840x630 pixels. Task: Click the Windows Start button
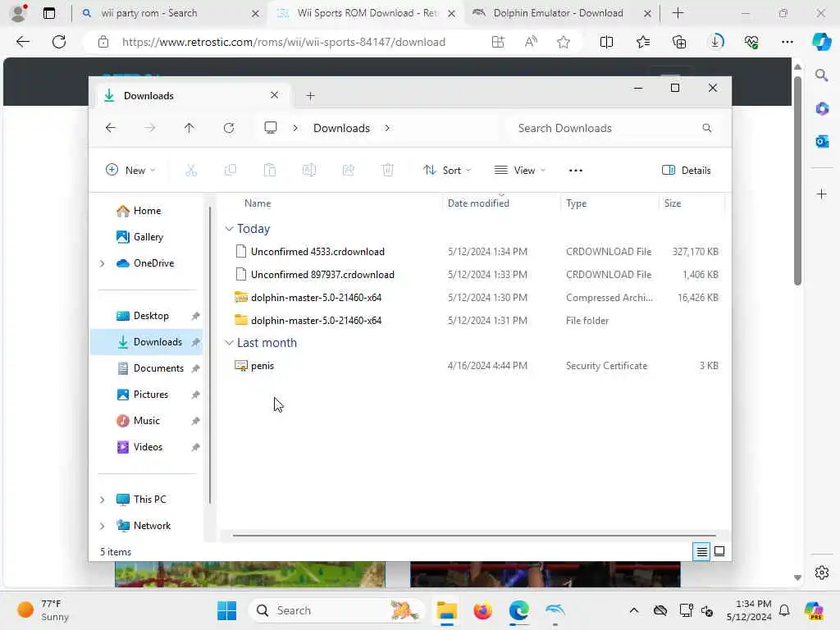click(227, 610)
